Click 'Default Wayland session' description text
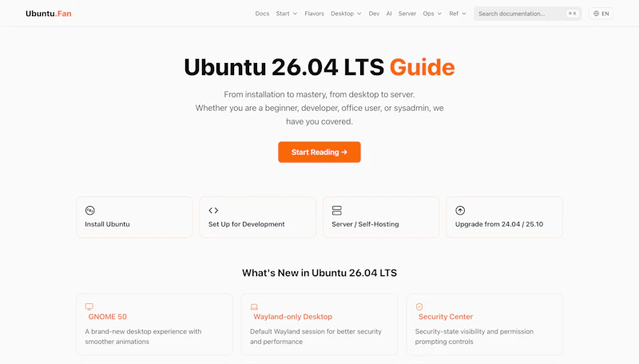 click(316, 336)
